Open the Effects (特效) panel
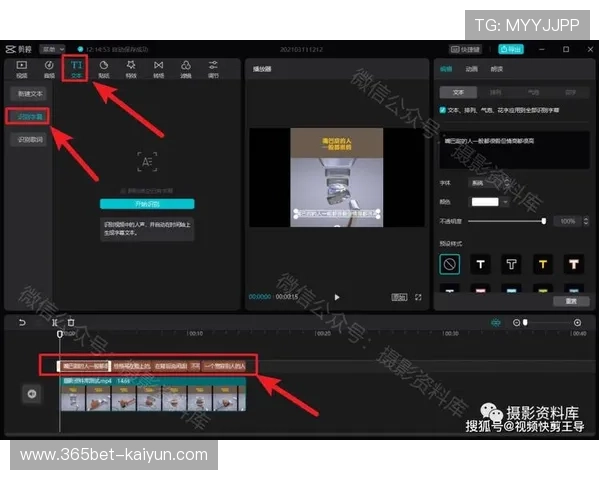 (x=131, y=69)
